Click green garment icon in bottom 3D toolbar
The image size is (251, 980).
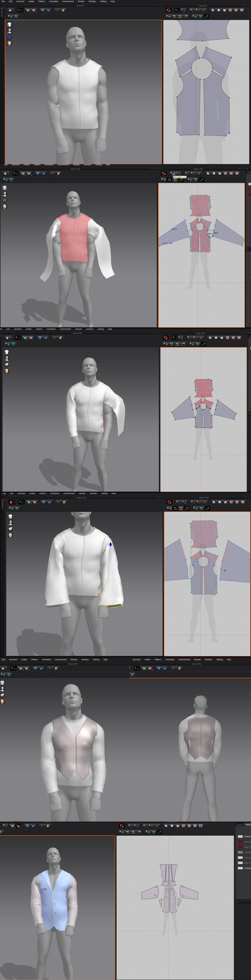(13, 826)
